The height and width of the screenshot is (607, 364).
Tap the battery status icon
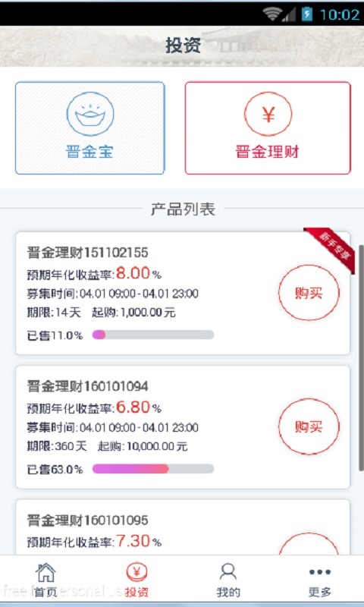pyautogui.click(x=307, y=14)
